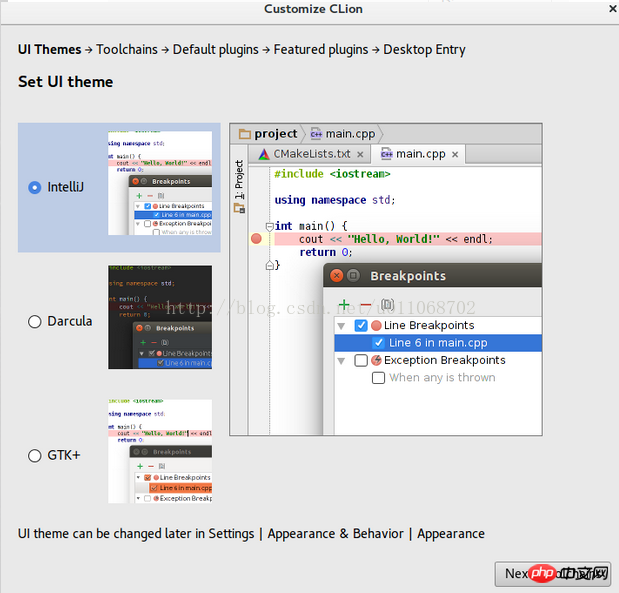Click the Exception Breakpoints lightning icon
The width and height of the screenshot is (619, 593).
coord(376,360)
